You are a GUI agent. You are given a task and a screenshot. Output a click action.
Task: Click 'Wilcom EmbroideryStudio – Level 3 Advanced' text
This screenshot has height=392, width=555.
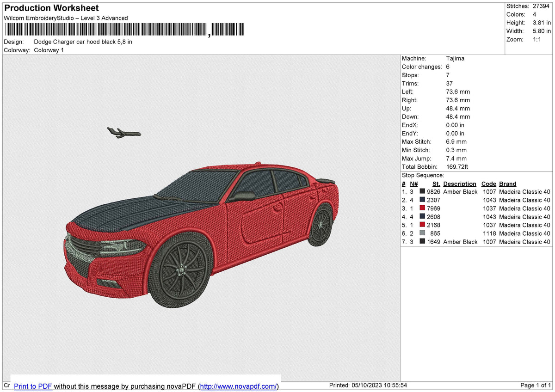click(x=66, y=18)
